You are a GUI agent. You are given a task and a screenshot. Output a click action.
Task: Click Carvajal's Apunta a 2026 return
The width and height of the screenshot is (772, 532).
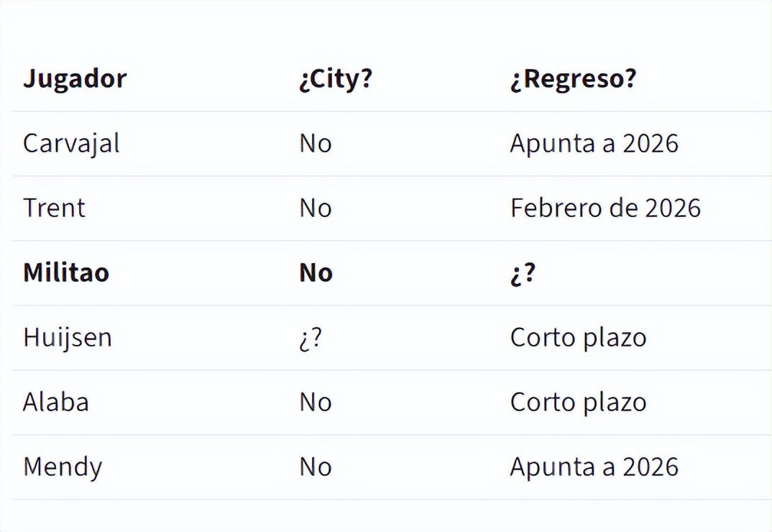[594, 143]
